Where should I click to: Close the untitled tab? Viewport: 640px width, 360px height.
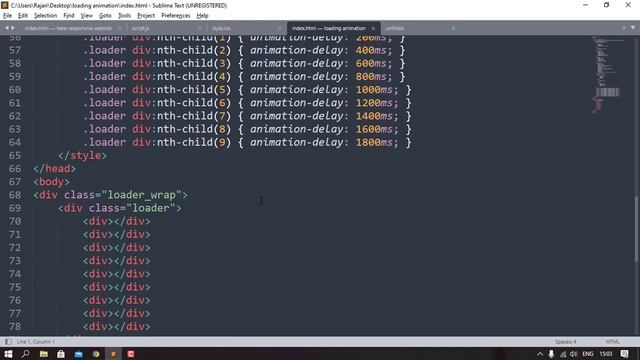tap(453, 28)
